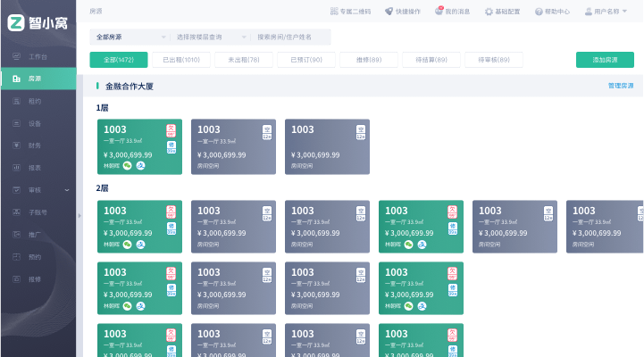Viewport: 644px width, 357px height.
Task: Click the 快捷操作 label in header
Action: pyautogui.click(x=408, y=12)
